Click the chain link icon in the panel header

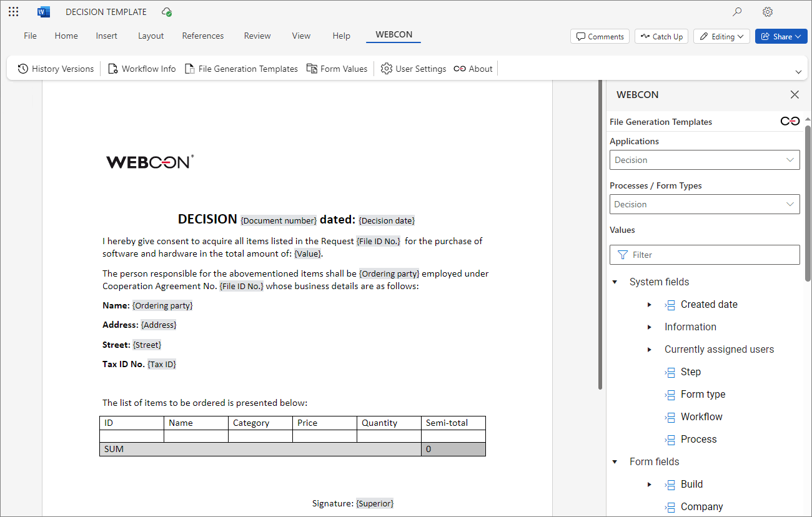tap(790, 121)
